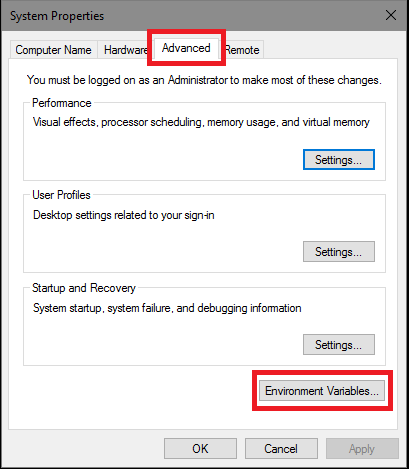Click the User Profiles group heading
Viewport: 409px width, 469px height.
click(x=61, y=195)
